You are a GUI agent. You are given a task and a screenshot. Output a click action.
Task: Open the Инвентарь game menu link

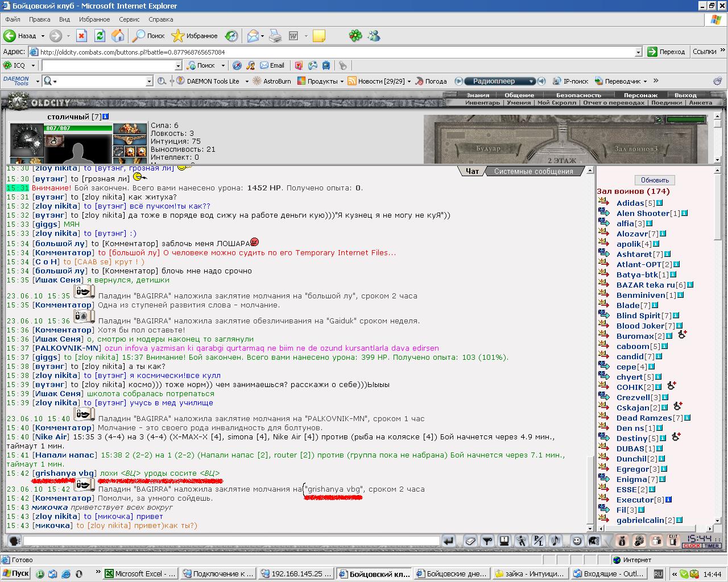[482, 103]
